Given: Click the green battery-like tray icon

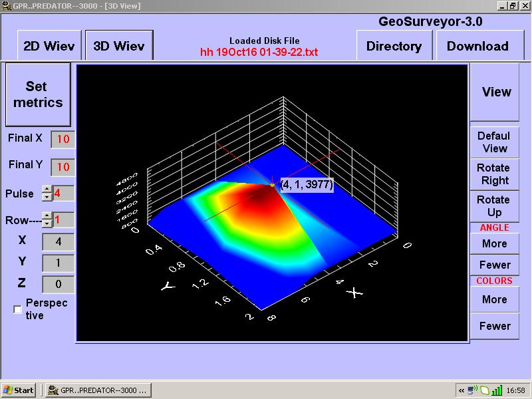Looking at the screenshot, I should click(x=485, y=390).
